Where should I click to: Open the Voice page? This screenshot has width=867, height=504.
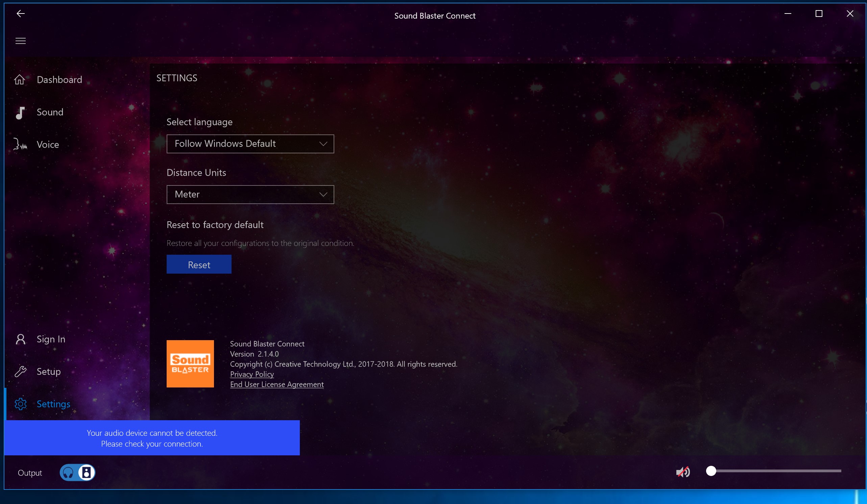(x=78, y=144)
